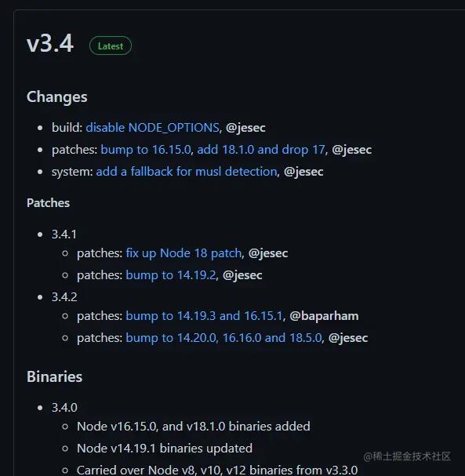The image size is (465, 476).
Task: Open the v3.4 release title
Action: 50,43
